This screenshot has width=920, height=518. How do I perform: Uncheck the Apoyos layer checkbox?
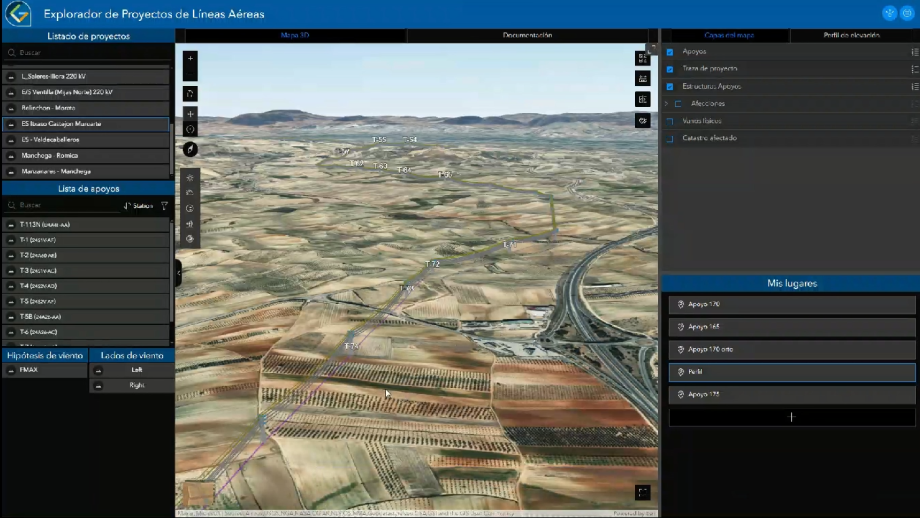pos(670,51)
